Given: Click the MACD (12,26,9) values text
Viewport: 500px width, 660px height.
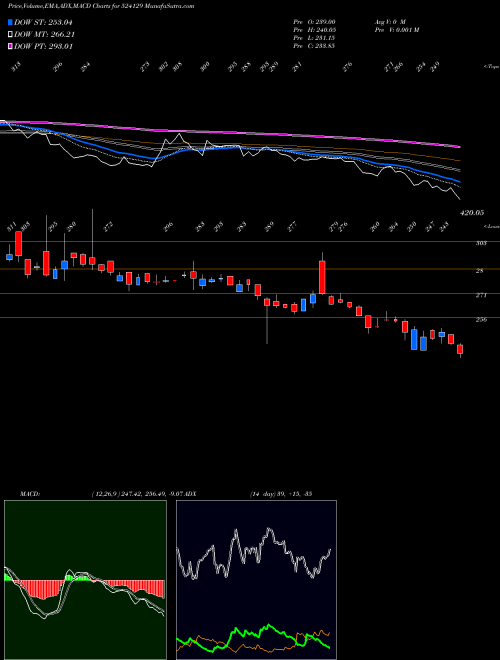Looking at the screenshot, I should pyautogui.click(x=136, y=494).
